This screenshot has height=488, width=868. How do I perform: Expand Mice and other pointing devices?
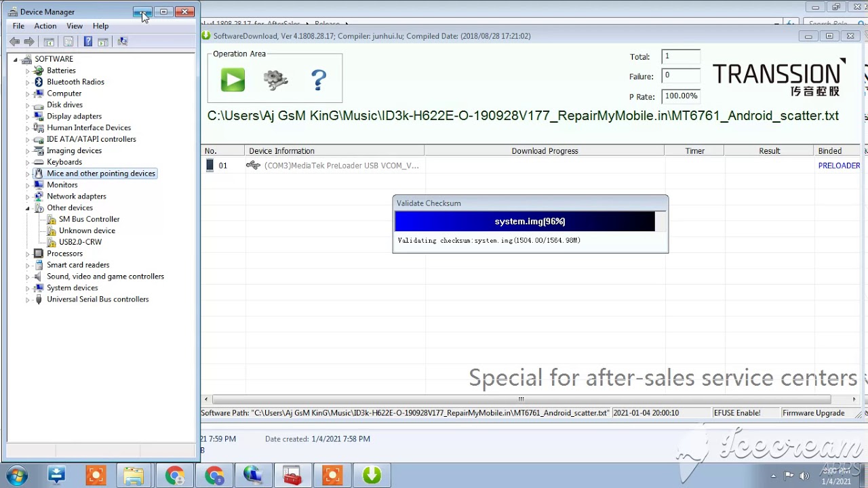[28, 174]
